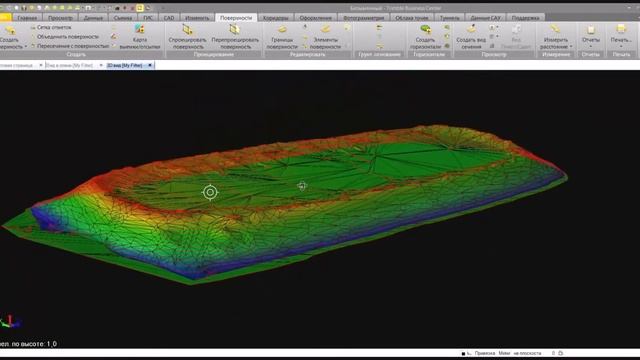
Task: Close the start page tab
Action: [41, 65]
